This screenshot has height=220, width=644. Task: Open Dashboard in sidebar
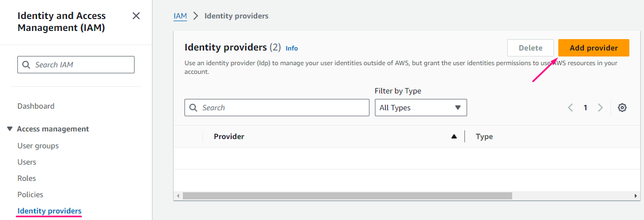coord(36,106)
